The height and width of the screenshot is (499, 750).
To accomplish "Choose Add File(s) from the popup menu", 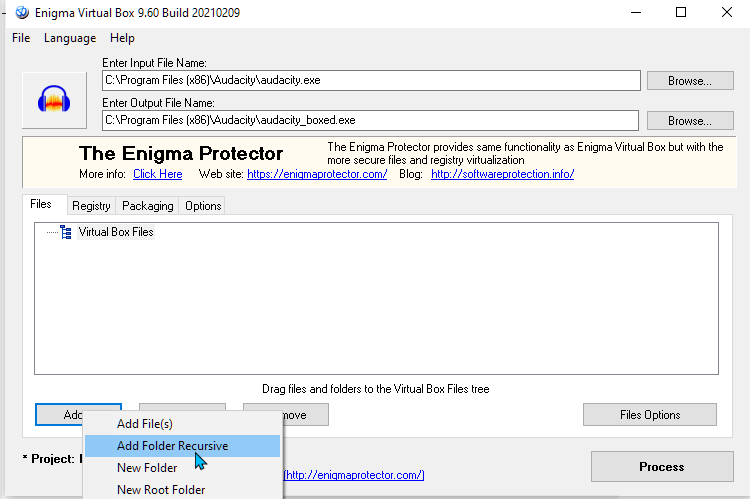I will [182, 424].
